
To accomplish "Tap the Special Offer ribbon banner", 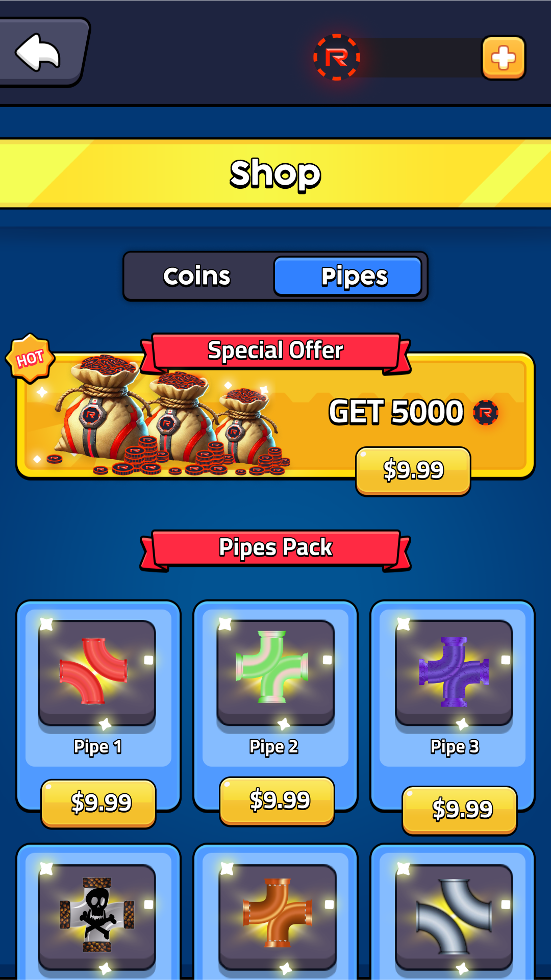I will (275, 351).
